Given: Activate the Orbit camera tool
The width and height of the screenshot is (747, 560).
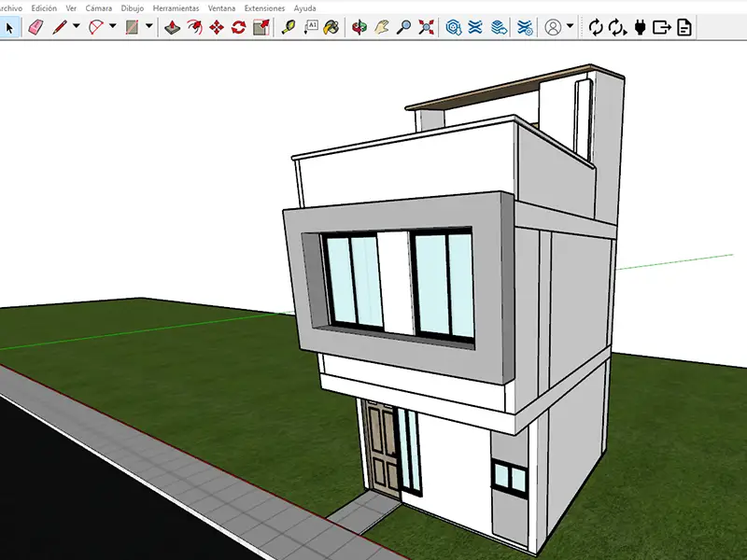Looking at the screenshot, I should (359, 27).
